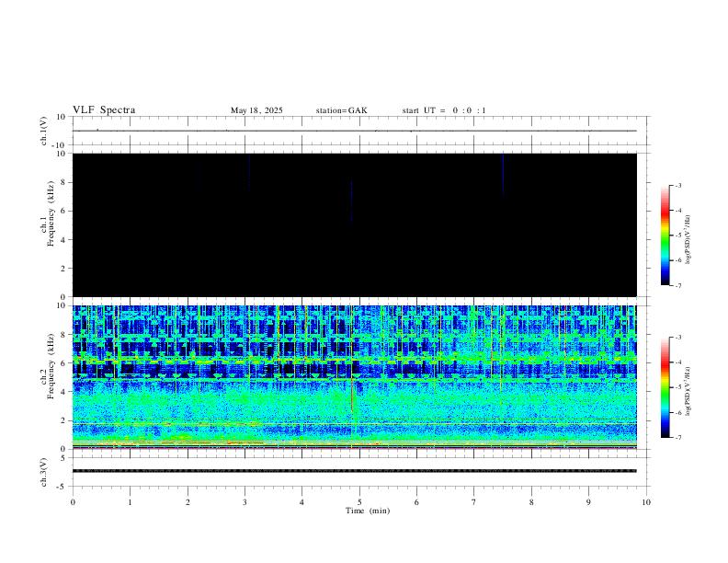Click the ch.3 voltage waveform trace strip

(355, 471)
